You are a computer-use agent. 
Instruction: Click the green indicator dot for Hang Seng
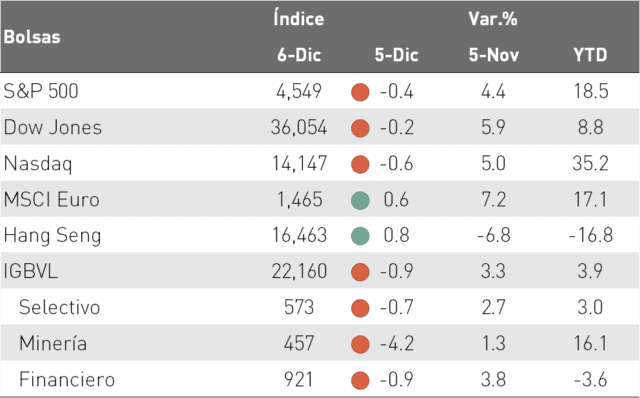(360, 236)
